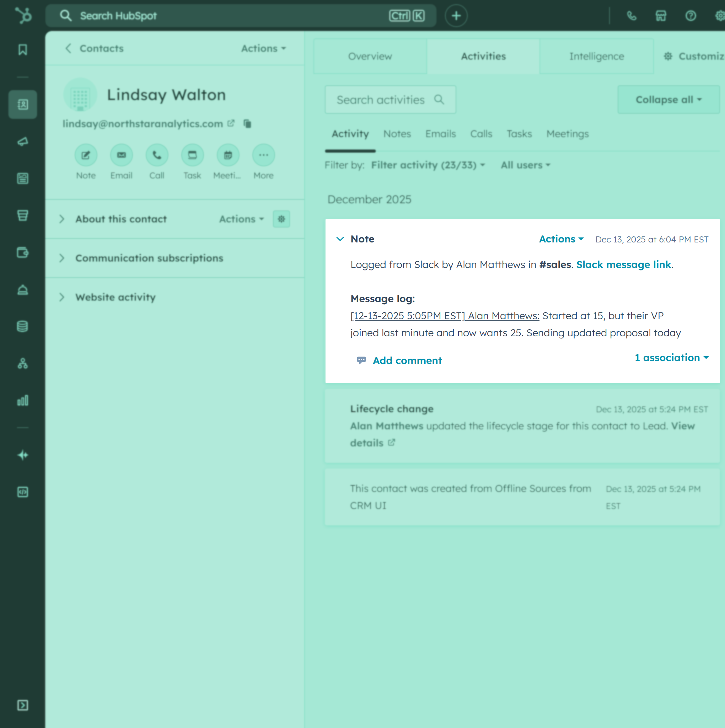This screenshot has width=725, height=728.
Task: Click Add comment on the Slack note
Action: 407,360
